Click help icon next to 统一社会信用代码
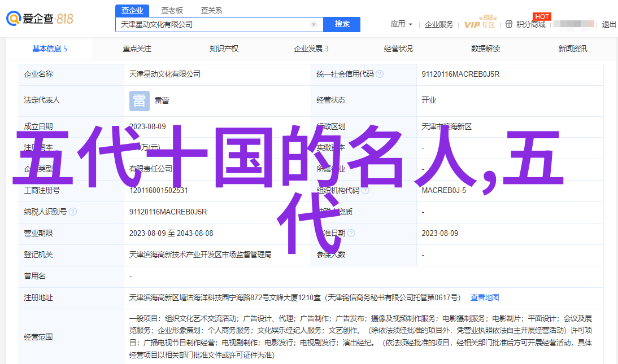This screenshot has width=618, height=364. point(380,74)
